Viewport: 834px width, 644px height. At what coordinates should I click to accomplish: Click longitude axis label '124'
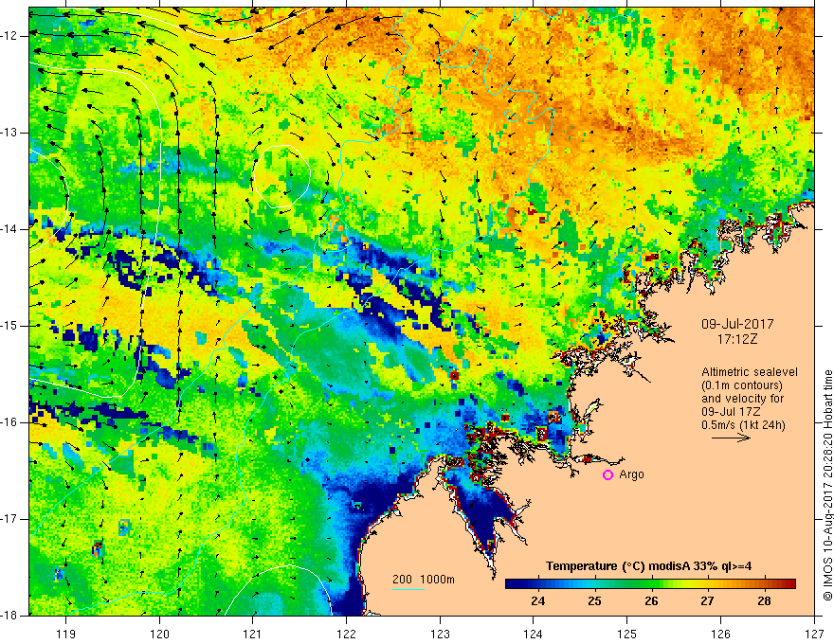(x=534, y=634)
